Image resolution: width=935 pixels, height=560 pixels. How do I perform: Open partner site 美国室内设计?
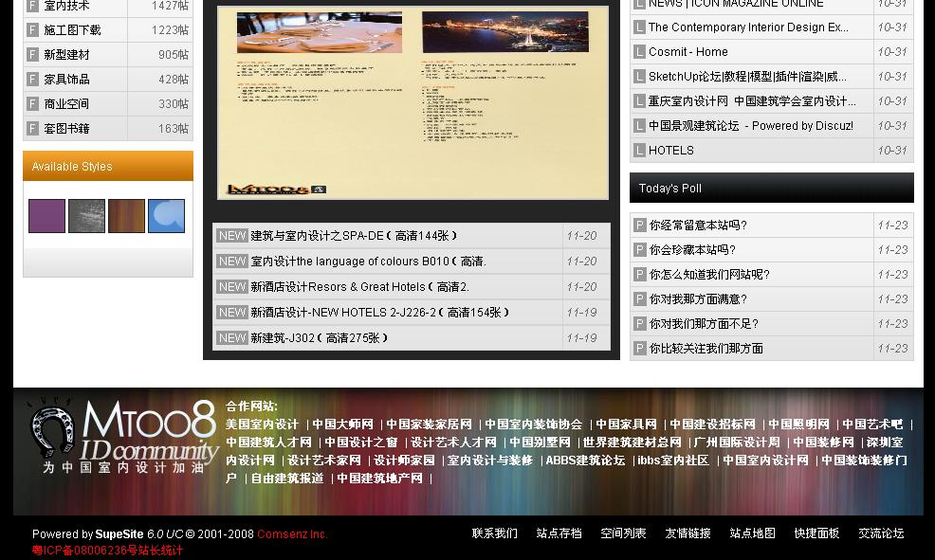[263, 425]
